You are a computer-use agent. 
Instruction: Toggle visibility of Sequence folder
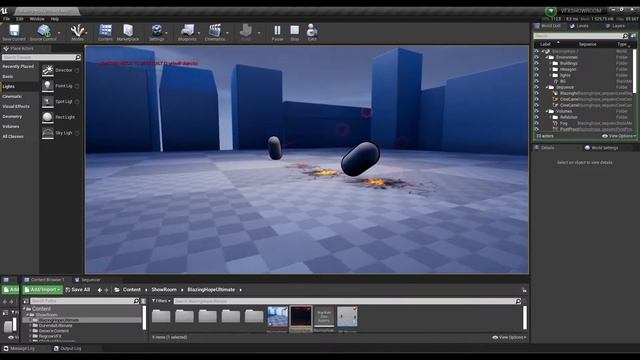coord(536,87)
